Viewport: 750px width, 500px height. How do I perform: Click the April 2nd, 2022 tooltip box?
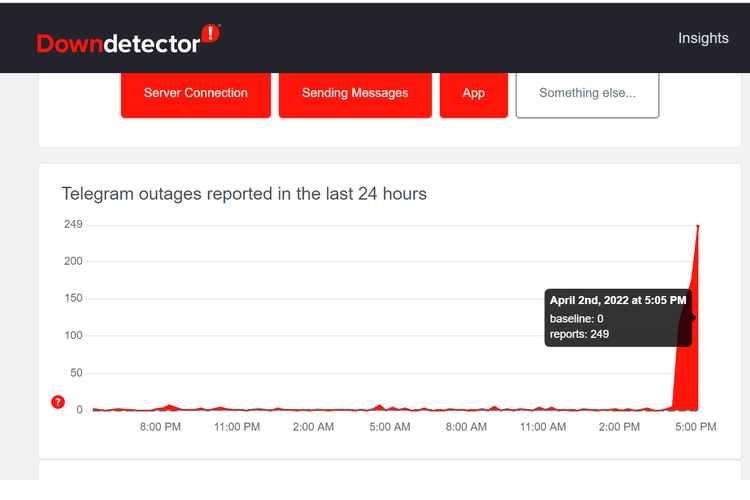coord(618,317)
